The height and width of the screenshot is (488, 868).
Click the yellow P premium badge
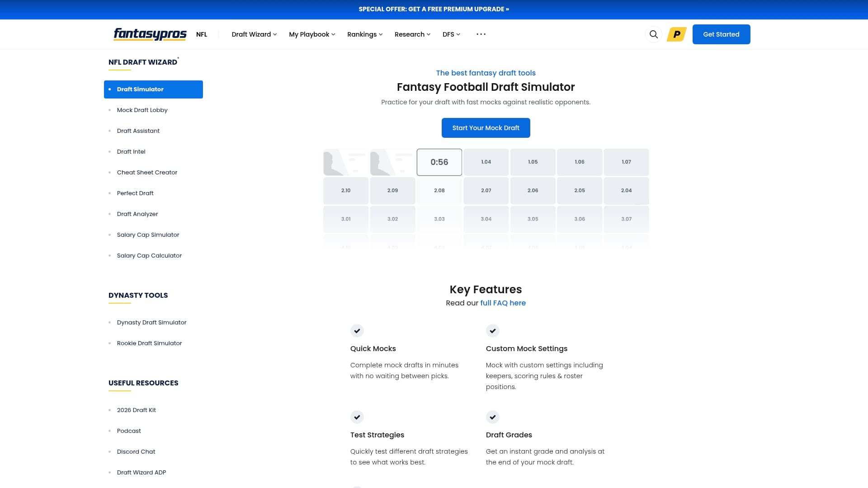(x=677, y=34)
